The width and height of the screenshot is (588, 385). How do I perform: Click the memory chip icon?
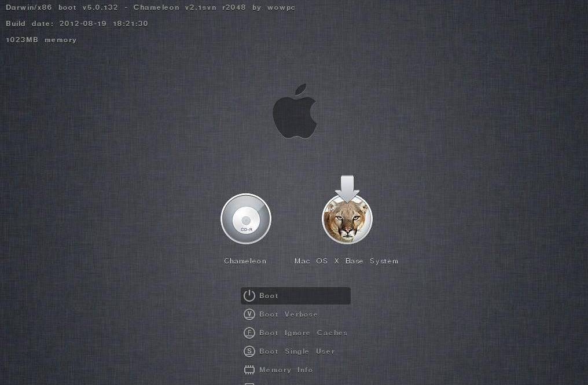249,370
